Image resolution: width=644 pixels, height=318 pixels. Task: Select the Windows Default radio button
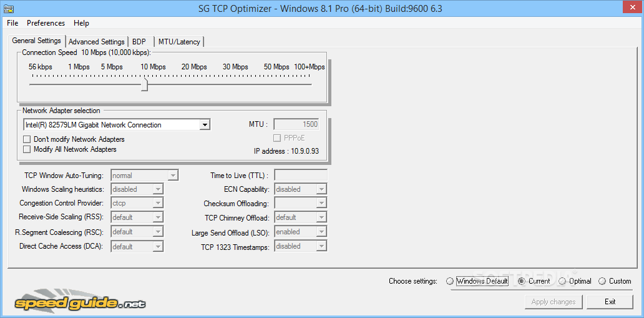tap(450, 281)
